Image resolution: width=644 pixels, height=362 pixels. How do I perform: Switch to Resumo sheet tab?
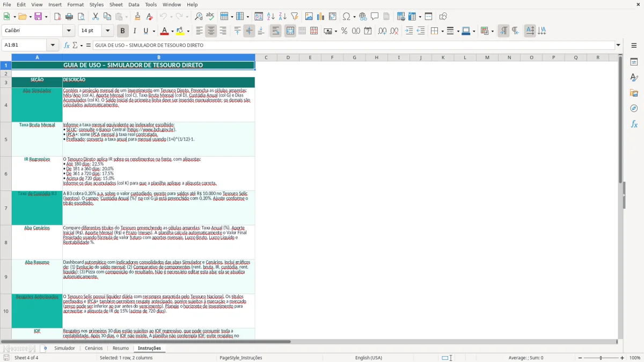click(x=121, y=348)
